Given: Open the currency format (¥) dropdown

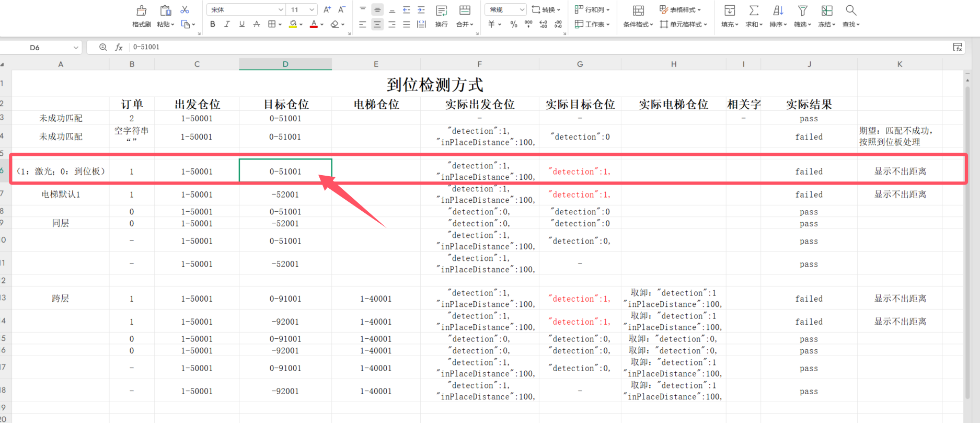Looking at the screenshot, I should [494, 24].
